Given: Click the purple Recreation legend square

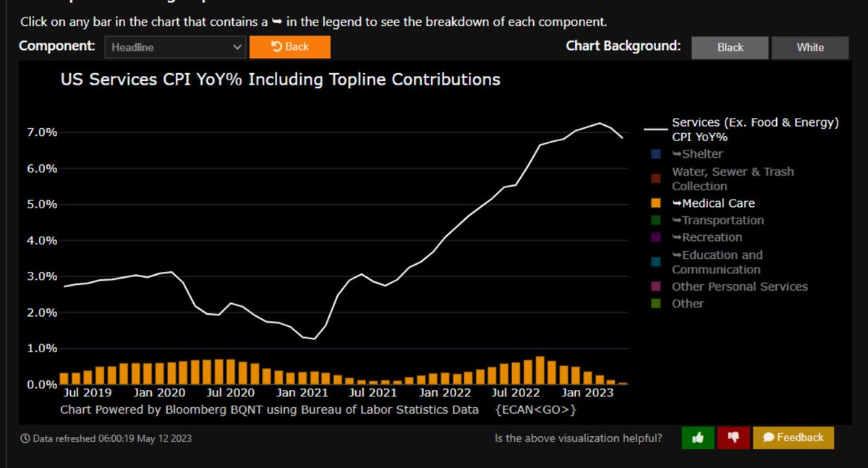Looking at the screenshot, I should tap(657, 237).
